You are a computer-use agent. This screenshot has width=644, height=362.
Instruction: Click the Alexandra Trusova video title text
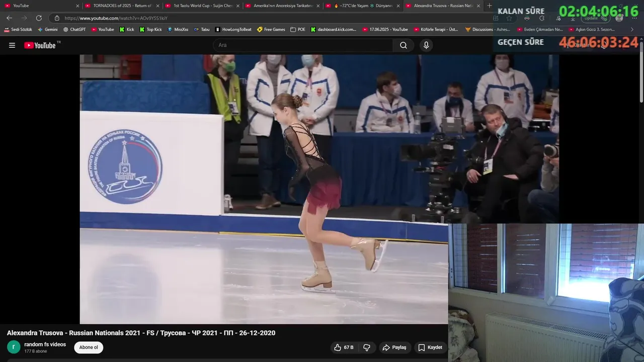(x=141, y=333)
